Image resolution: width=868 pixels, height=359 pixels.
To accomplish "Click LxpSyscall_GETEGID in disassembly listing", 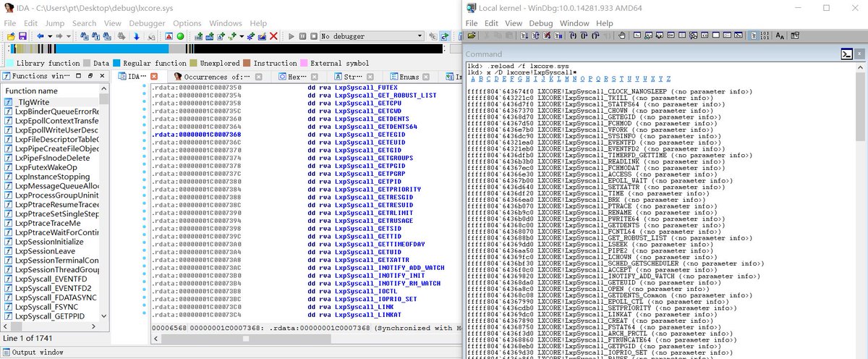I will pyautogui.click(x=371, y=135).
